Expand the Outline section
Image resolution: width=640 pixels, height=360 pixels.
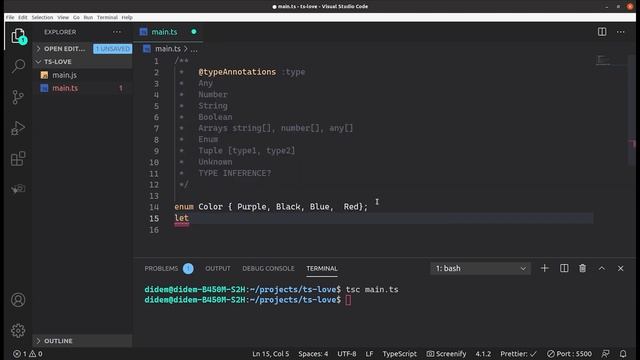click(82, 341)
